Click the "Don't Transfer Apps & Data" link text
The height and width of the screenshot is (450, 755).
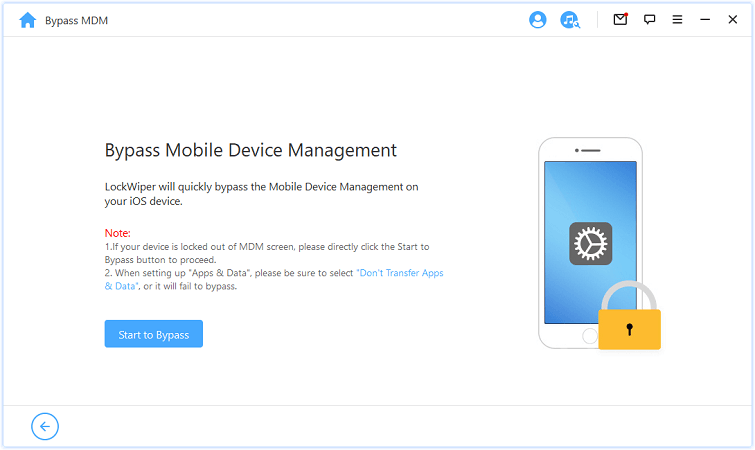(x=274, y=279)
